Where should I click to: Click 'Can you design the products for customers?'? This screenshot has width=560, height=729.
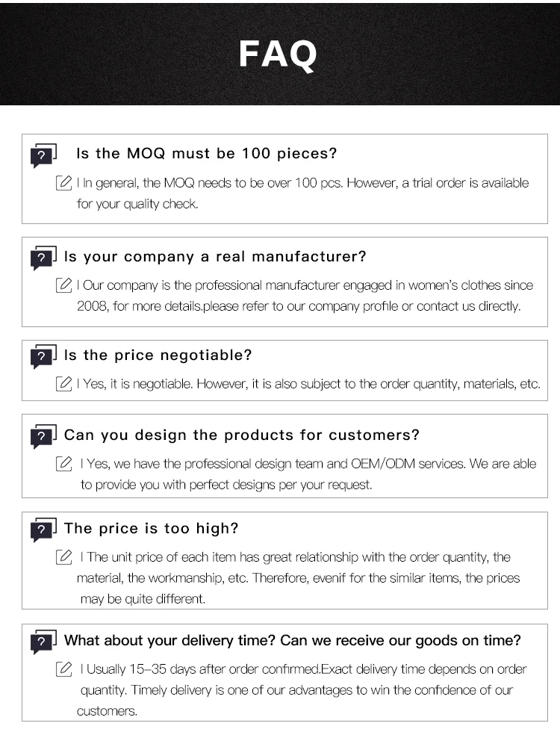(242, 435)
